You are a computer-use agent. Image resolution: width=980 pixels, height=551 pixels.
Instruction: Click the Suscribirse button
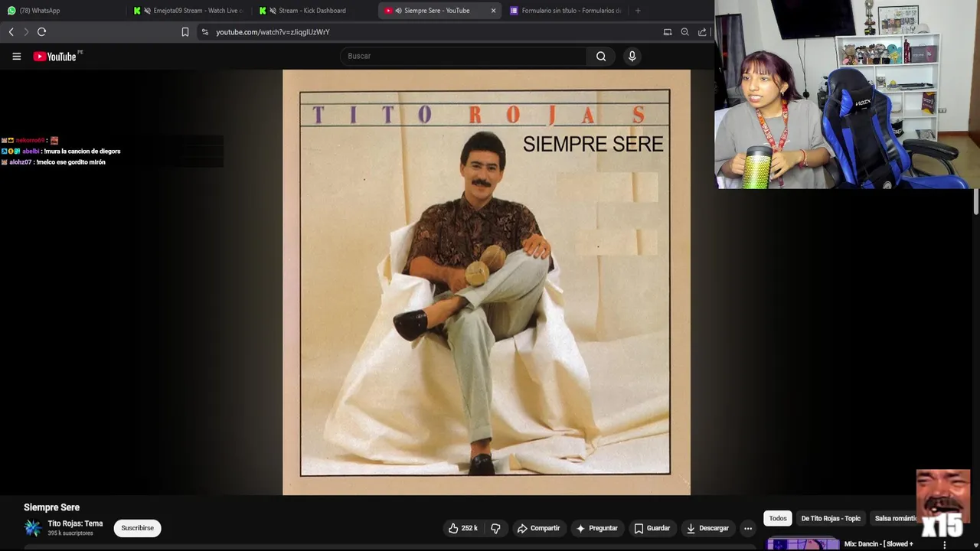click(x=138, y=528)
